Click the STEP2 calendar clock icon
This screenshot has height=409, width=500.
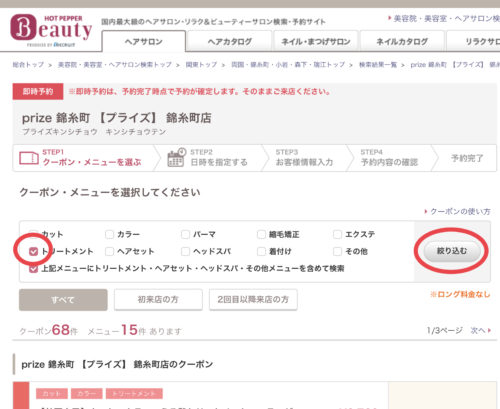[176, 157]
